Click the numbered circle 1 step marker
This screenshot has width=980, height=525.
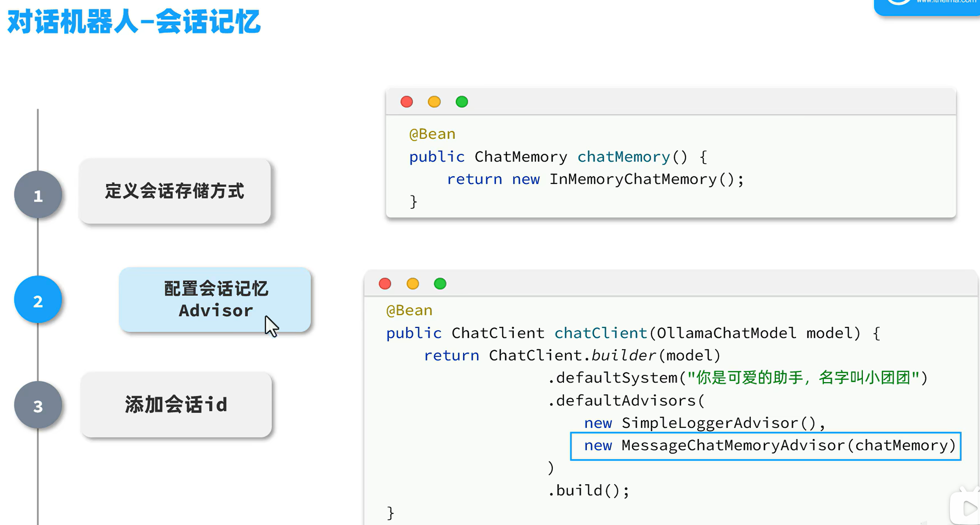point(38,195)
